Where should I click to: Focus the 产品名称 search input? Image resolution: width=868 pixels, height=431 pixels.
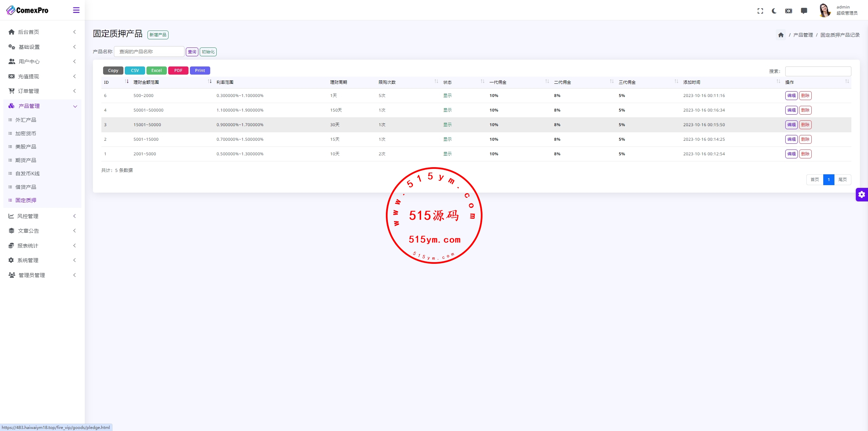point(149,52)
